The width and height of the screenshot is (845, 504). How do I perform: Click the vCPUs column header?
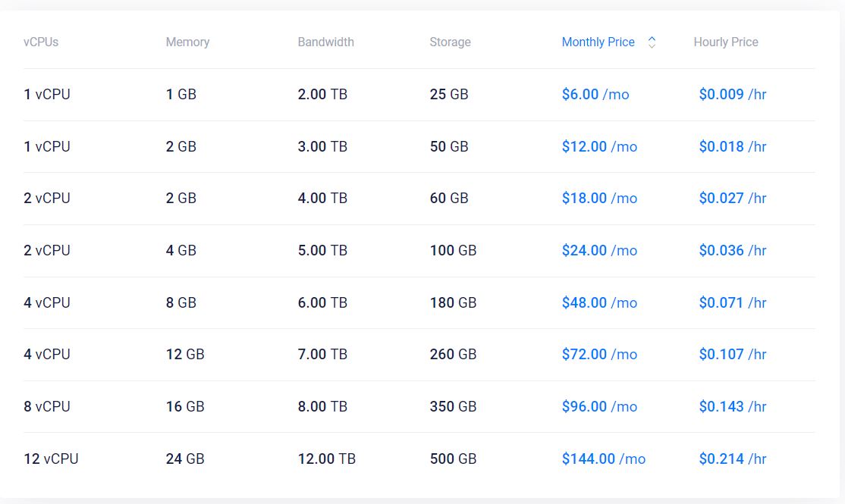coord(40,42)
